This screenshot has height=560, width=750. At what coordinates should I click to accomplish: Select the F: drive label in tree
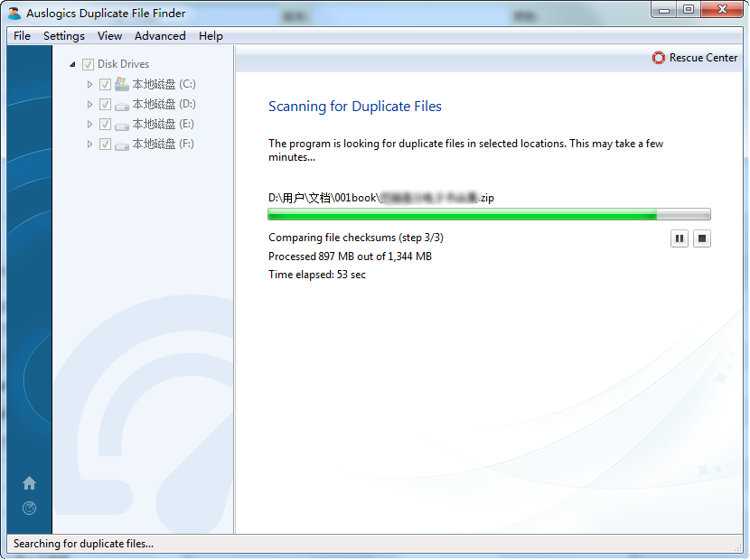163,145
